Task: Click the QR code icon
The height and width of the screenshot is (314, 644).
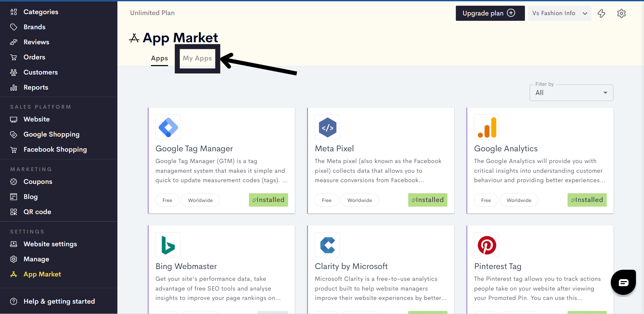Action: coord(13,212)
